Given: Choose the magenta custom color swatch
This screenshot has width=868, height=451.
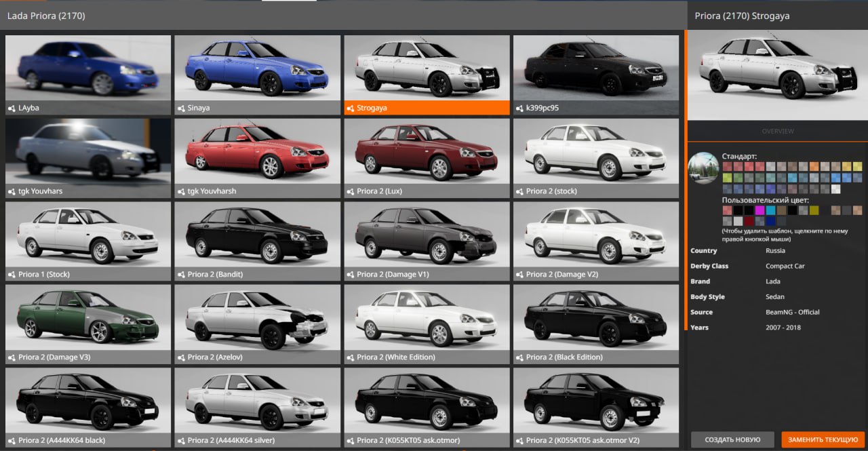Looking at the screenshot, I should [759, 210].
